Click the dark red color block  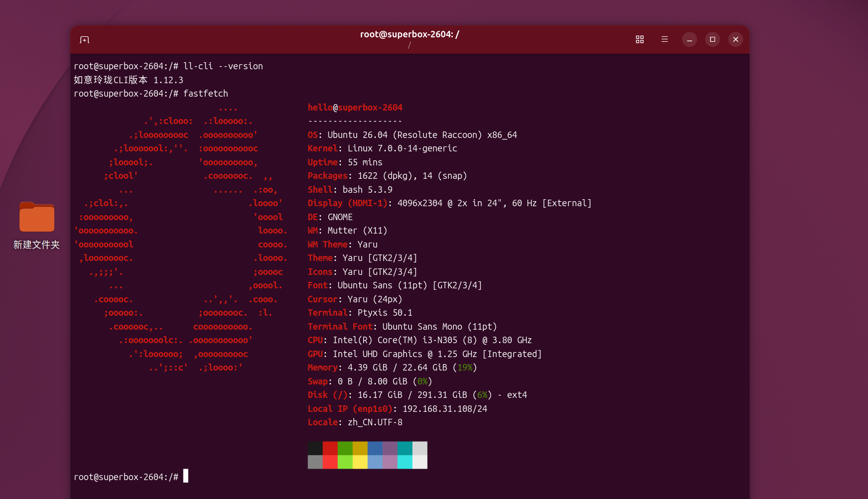tap(330, 448)
